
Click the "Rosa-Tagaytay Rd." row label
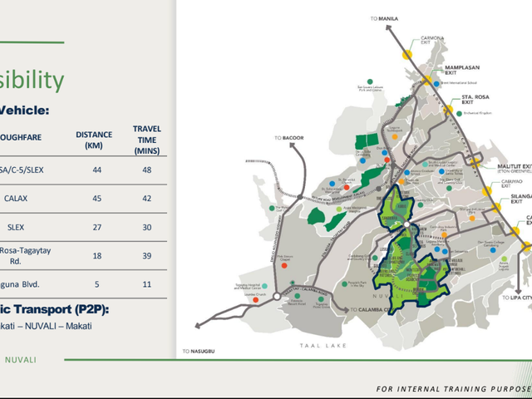pyautogui.click(x=25, y=256)
